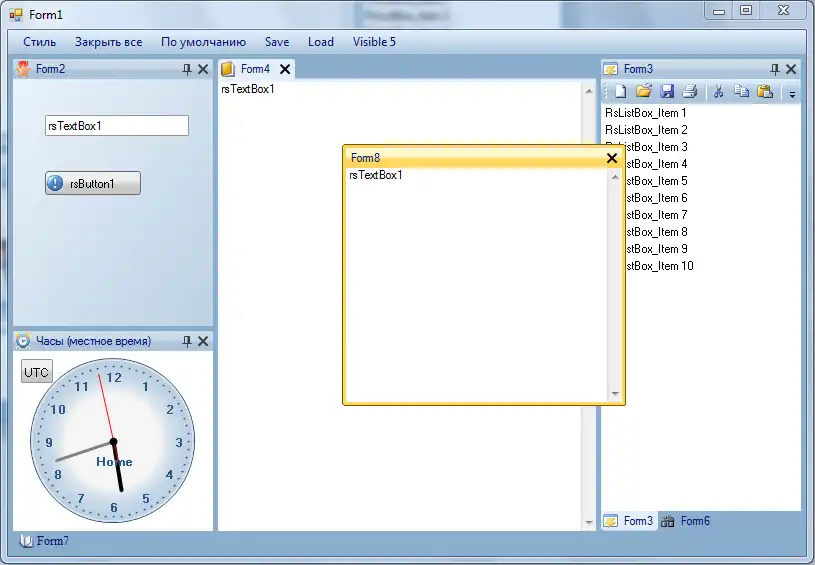Close the Form4 document tab

pyautogui.click(x=285, y=69)
